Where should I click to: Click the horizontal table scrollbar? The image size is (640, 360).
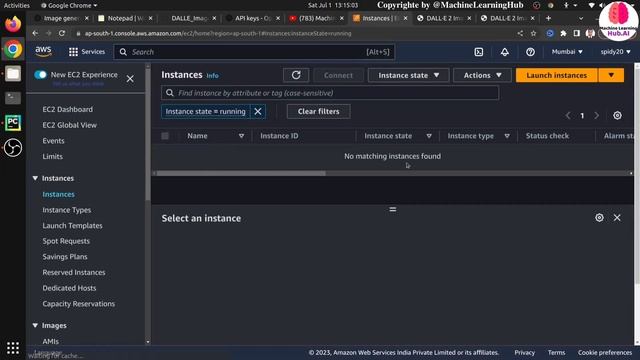241,173
